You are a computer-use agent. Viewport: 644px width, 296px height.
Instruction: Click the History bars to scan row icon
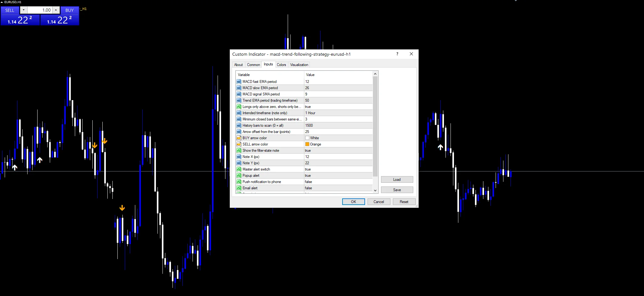click(x=239, y=125)
